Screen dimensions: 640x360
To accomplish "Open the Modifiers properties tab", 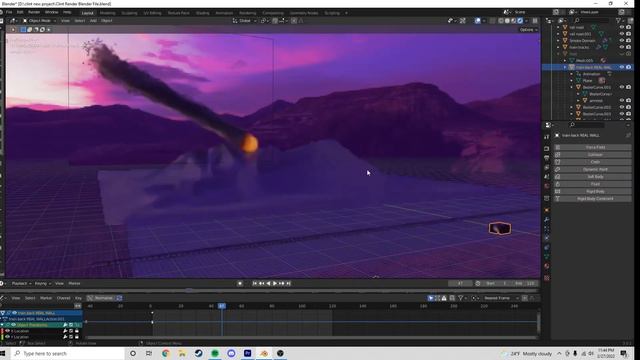I will [x=547, y=220].
